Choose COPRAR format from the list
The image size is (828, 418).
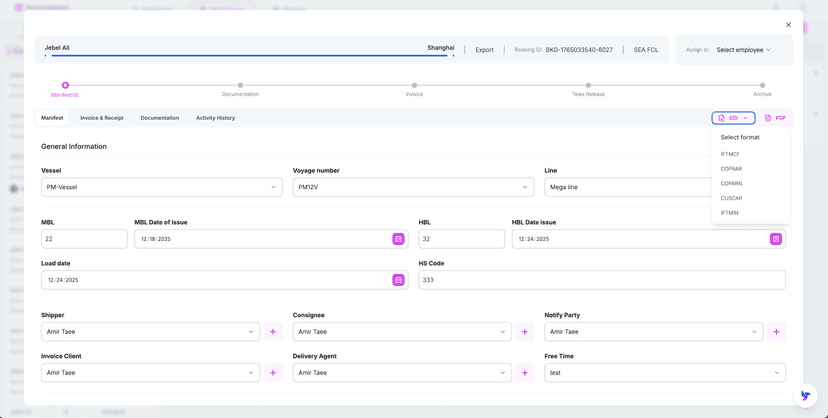tap(731, 169)
